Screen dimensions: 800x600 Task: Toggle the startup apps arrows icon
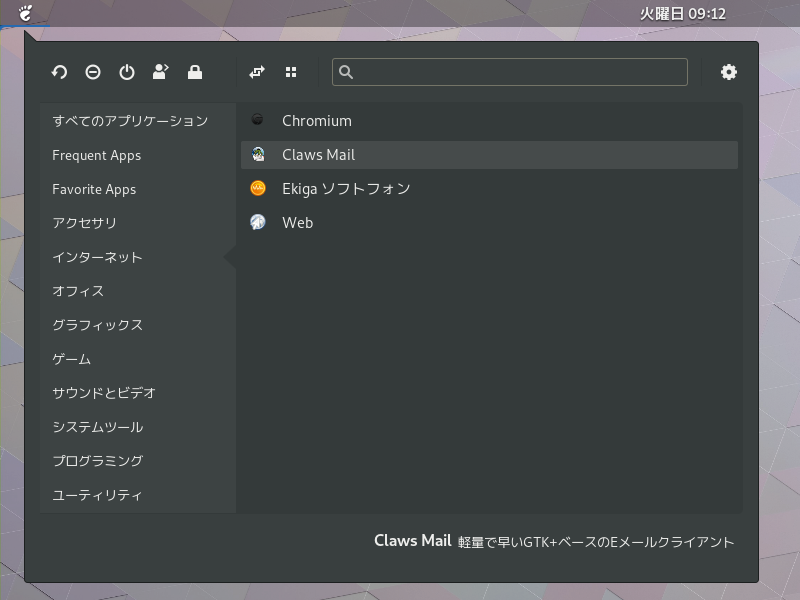click(257, 72)
